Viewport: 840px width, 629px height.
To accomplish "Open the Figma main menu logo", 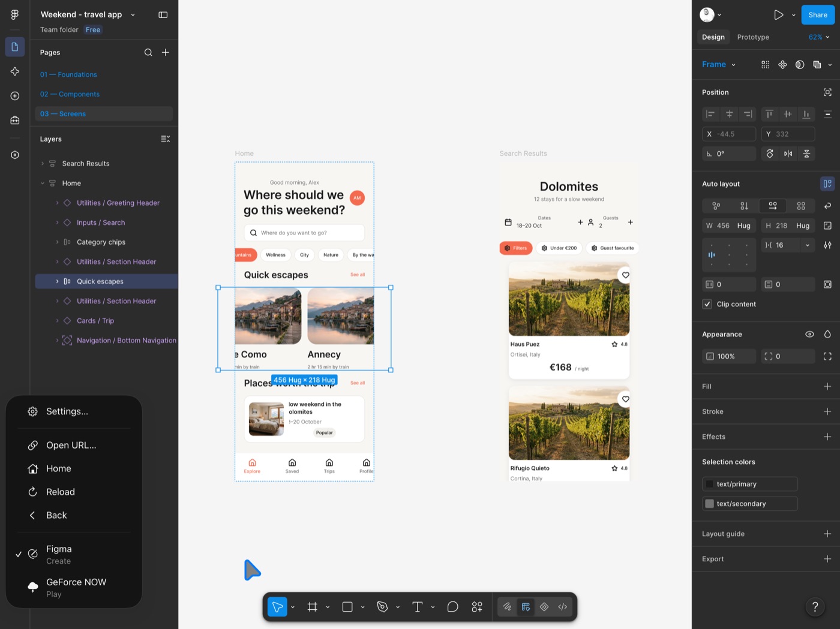I will coord(15,14).
